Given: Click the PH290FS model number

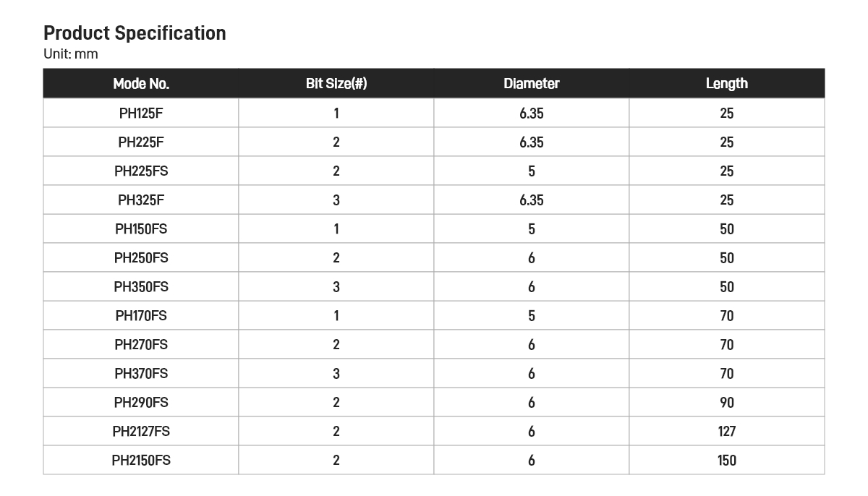Looking at the screenshot, I should [141, 403].
